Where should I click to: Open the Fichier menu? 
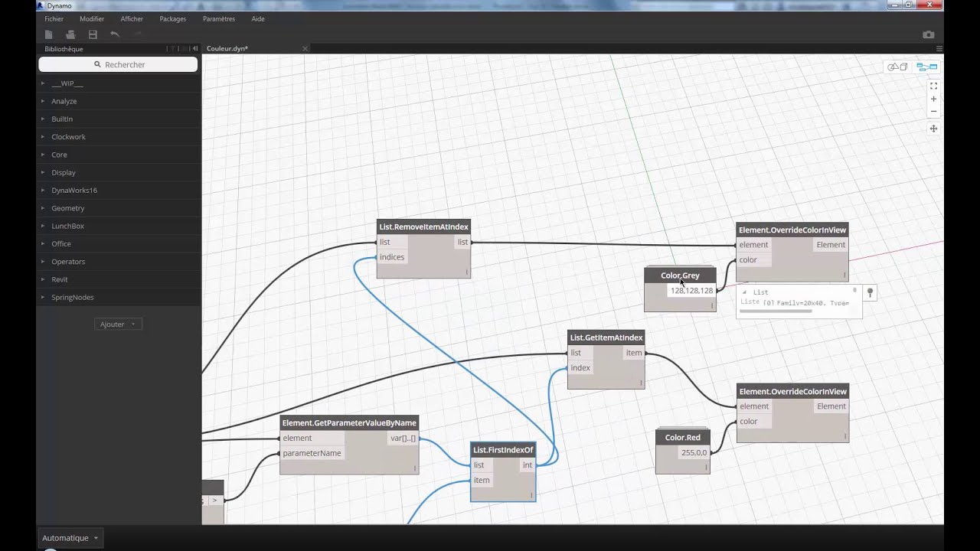tap(54, 19)
